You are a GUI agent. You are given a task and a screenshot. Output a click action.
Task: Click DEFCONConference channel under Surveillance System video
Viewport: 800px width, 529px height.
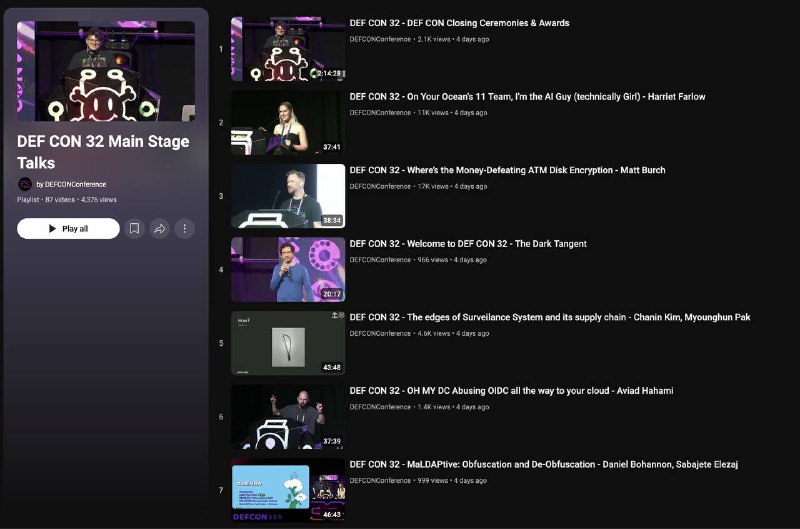(380, 333)
